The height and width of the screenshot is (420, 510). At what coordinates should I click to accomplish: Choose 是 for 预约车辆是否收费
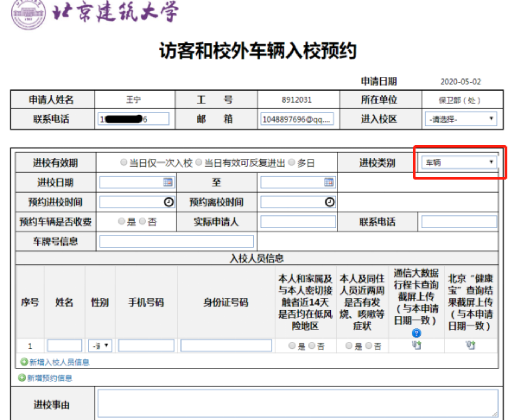121,221
